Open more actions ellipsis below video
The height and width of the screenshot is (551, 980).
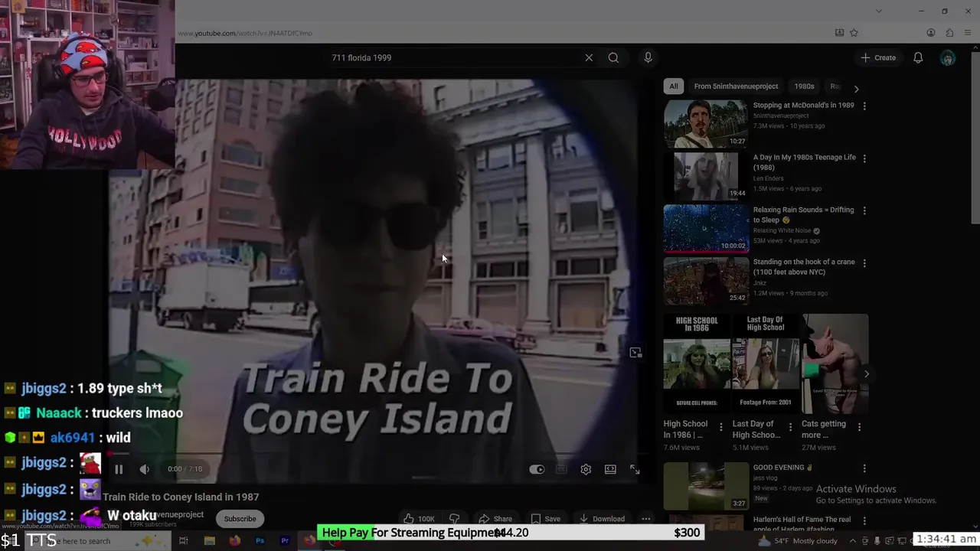[646, 519]
